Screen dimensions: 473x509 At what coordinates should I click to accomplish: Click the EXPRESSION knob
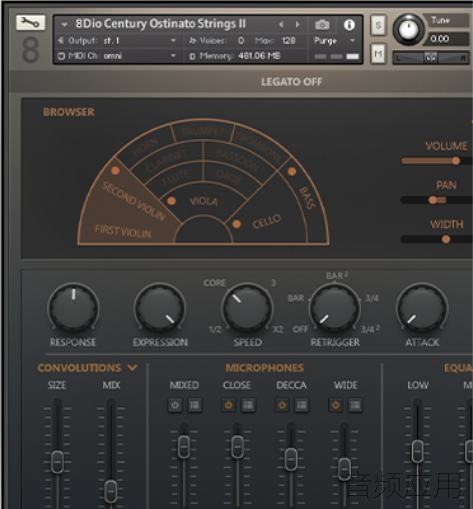point(160,308)
